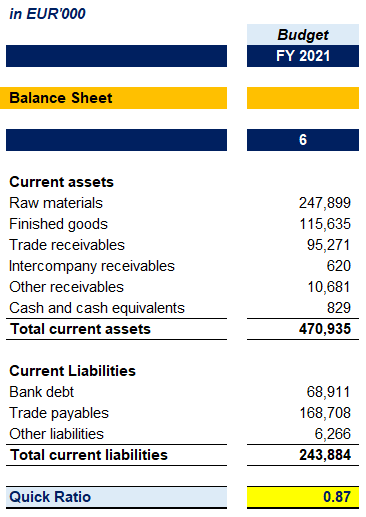Select the 'in EUR'000' unit label
Image resolution: width=366 pixels, height=517 pixels.
click(47, 14)
